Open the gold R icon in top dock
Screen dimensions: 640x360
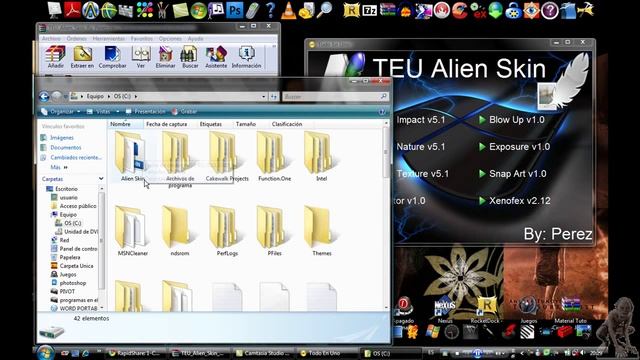[x=351, y=10]
